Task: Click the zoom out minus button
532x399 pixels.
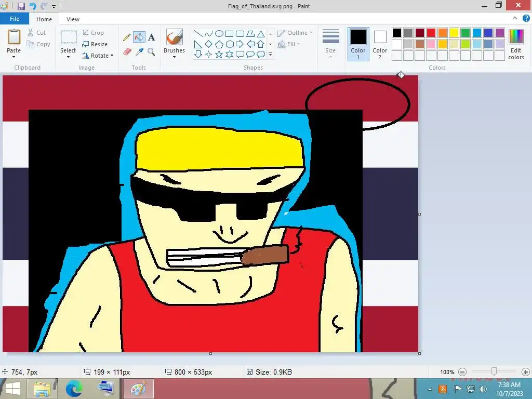Action: tap(462, 372)
